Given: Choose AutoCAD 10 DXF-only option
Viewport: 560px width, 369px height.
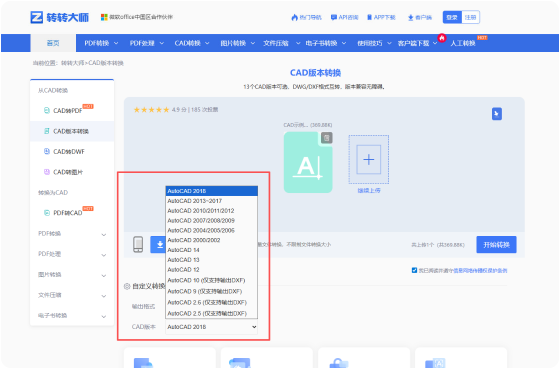Looking at the screenshot, I should click(x=211, y=280).
